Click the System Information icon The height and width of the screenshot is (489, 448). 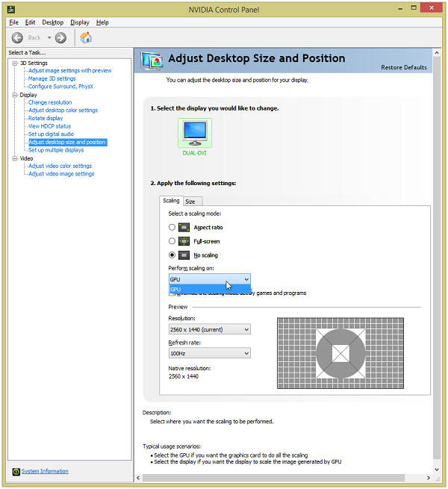[x=16, y=472]
